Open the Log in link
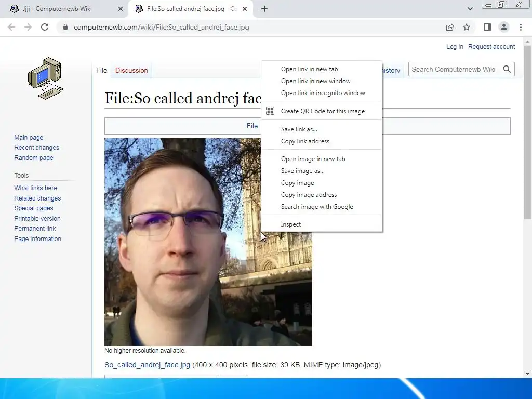532x399 pixels. click(455, 46)
